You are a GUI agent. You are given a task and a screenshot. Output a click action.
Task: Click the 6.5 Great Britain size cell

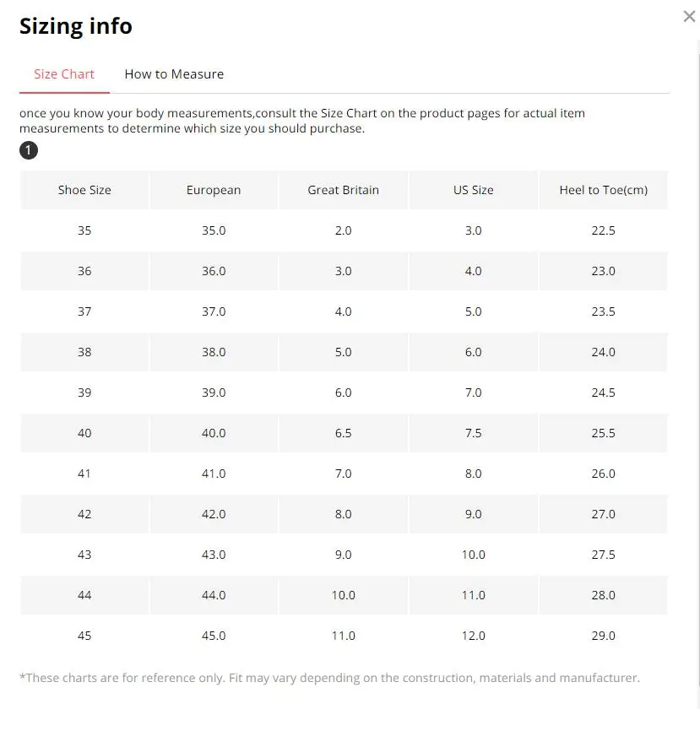pos(343,433)
